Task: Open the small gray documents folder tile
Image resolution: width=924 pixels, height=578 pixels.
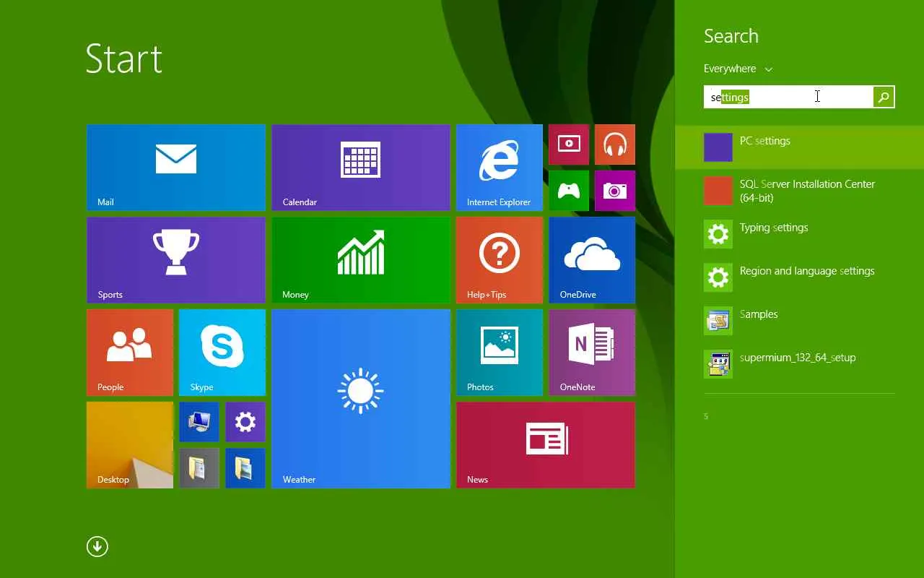Action: pos(199,468)
